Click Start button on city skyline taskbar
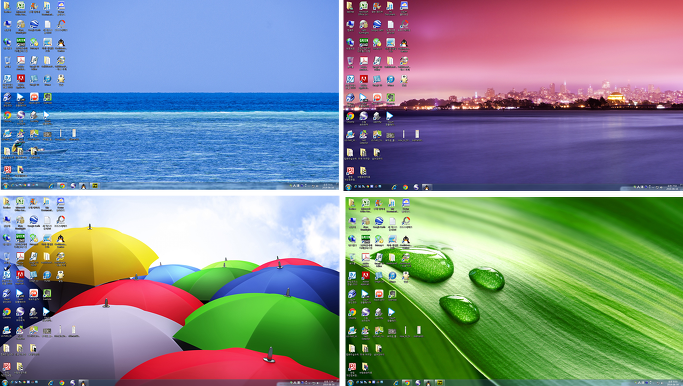Viewport: 683px width, 386px height. pos(348,187)
